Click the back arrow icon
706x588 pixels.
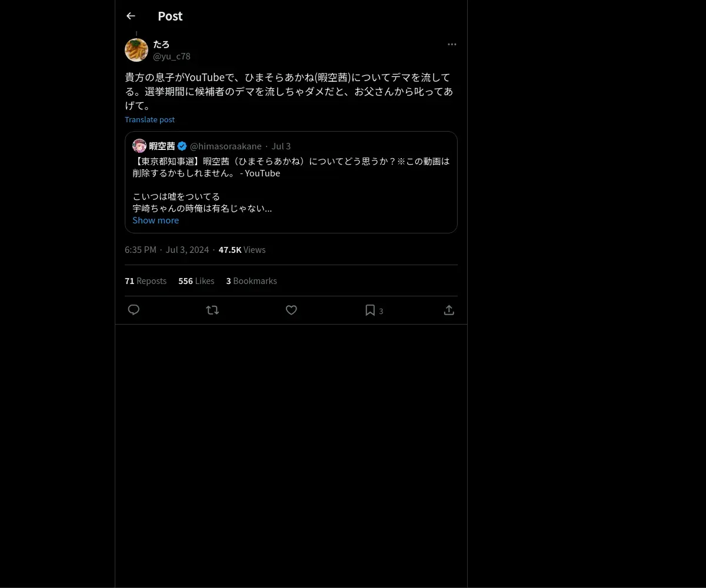pyautogui.click(x=131, y=16)
